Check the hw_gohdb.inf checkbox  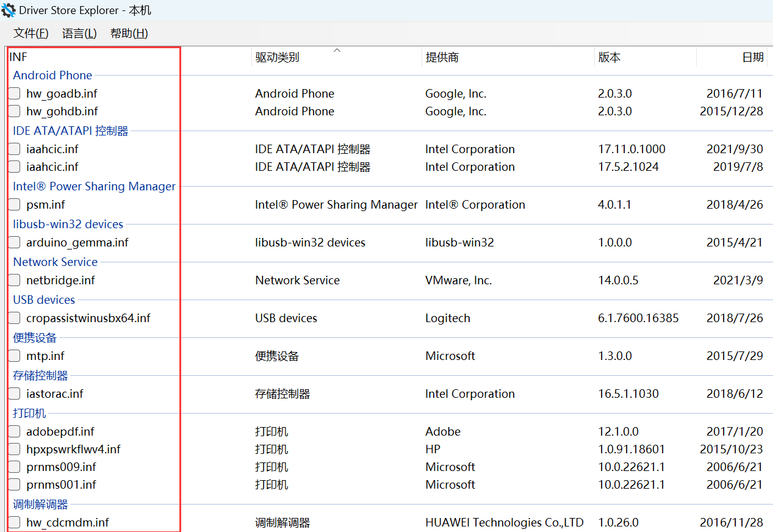[15, 112]
